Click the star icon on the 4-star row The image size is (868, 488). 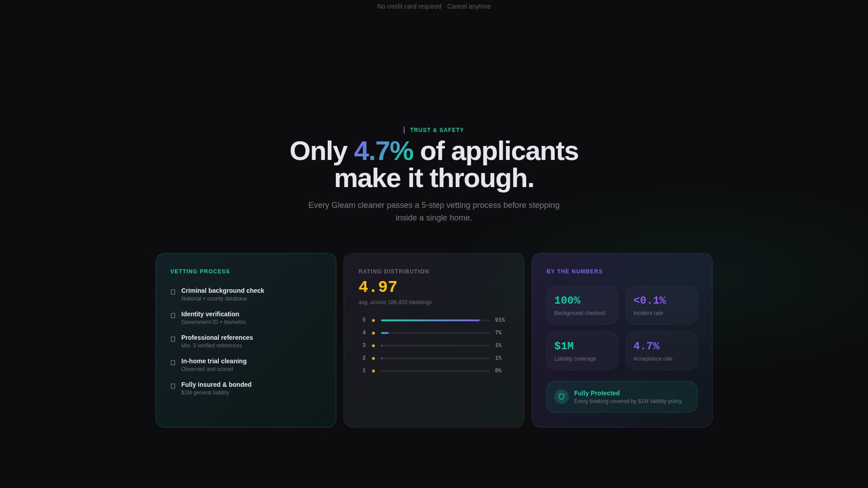pyautogui.click(x=373, y=333)
